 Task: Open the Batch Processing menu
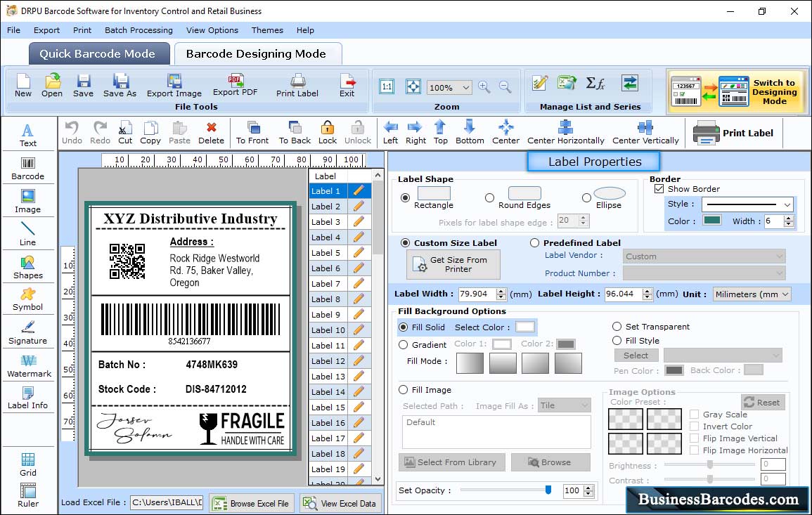coord(138,30)
